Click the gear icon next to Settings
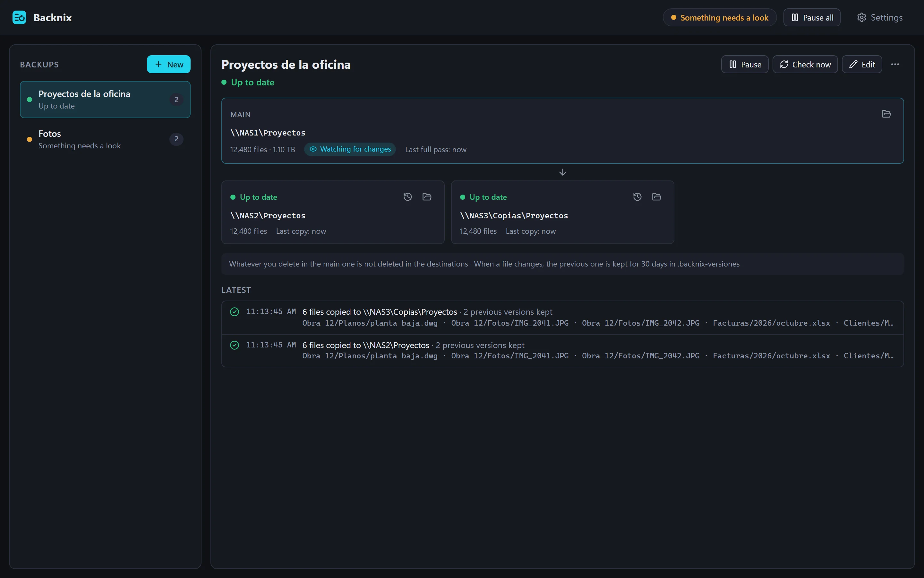Screen dimensions: 924x578 (x=862, y=18)
